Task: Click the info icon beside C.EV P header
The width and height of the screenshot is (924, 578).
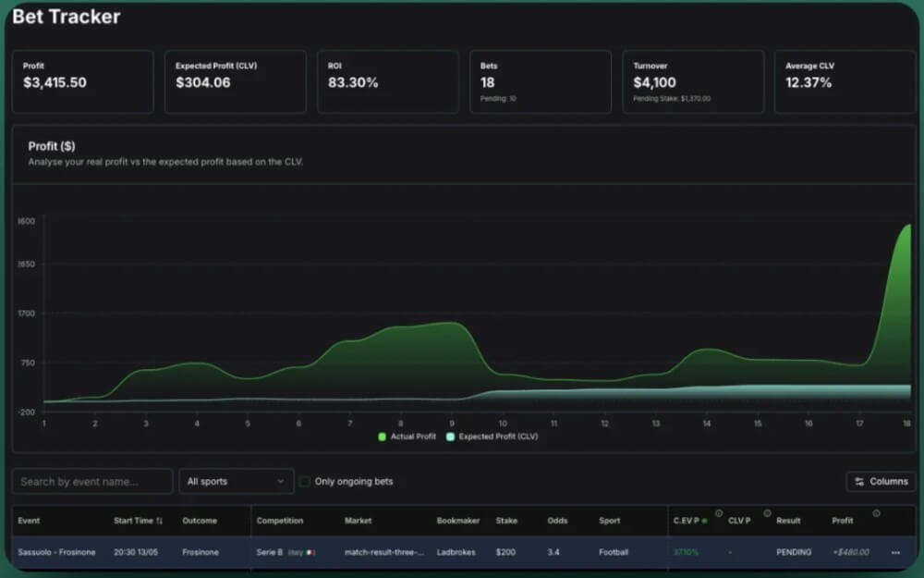Action: [719, 512]
